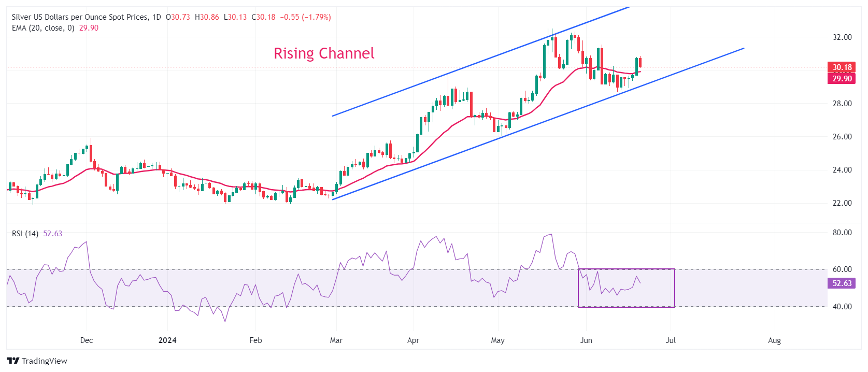Select the Rising Channel text annotation
868x372 pixels.
[x=324, y=53]
